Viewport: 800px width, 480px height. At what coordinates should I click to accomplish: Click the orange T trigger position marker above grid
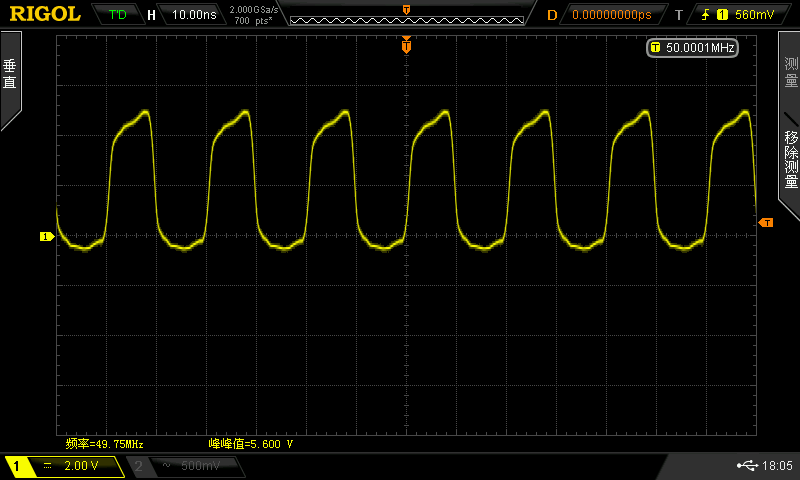(x=406, y=46)
